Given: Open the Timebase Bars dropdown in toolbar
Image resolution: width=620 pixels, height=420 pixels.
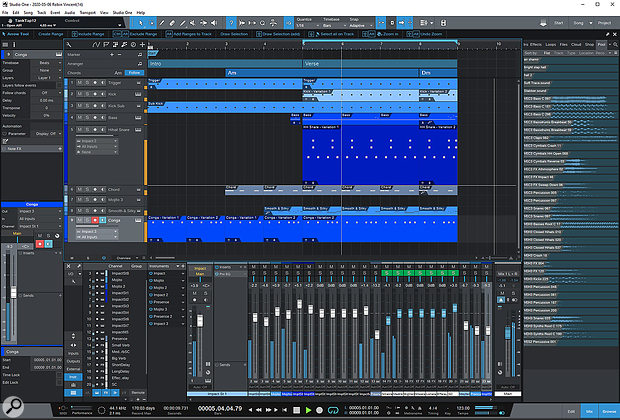Looking at the screenshot, I should [333, 25].
